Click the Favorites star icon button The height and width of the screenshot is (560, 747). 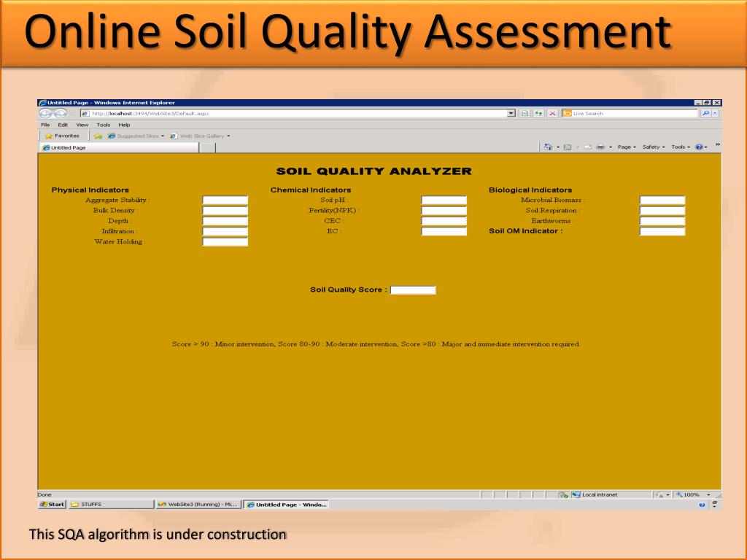pyautogui.click(x=62, y=136)
